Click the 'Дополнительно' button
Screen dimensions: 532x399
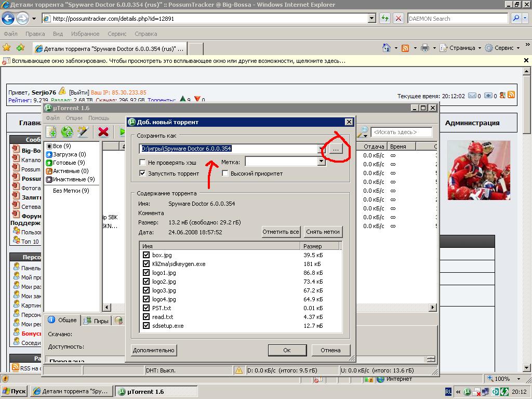(x=154, y=350)
